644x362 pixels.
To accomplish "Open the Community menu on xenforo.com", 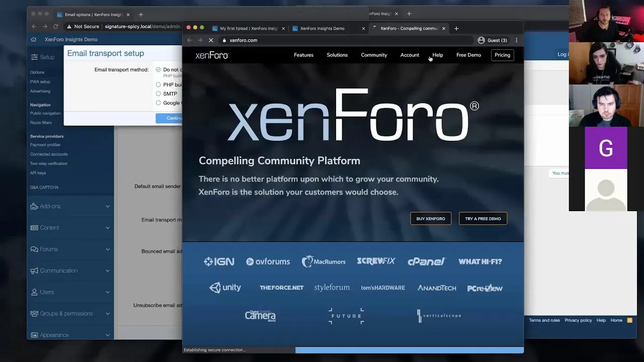I will click(x=374, y=55).
